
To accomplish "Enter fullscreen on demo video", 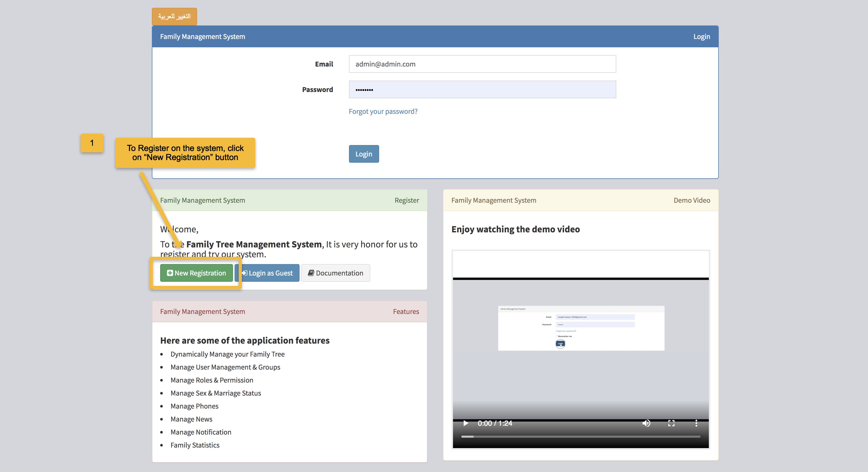I will pyautogui.click(x=671, y=423).
